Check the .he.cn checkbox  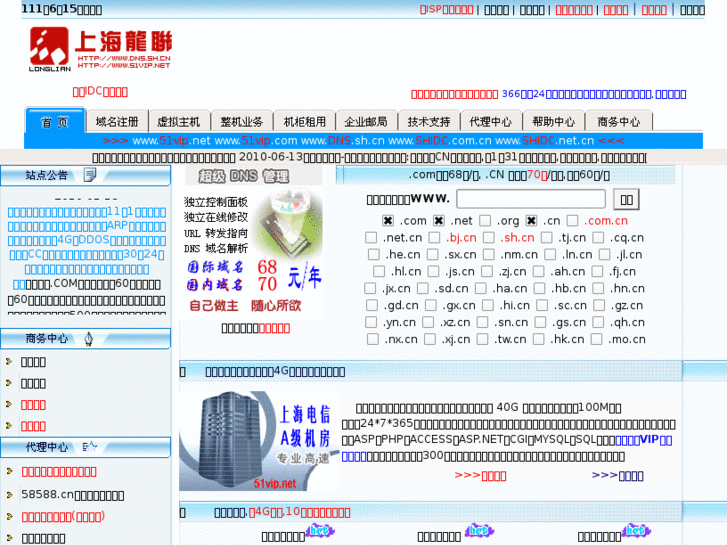[x=374, y=254]
